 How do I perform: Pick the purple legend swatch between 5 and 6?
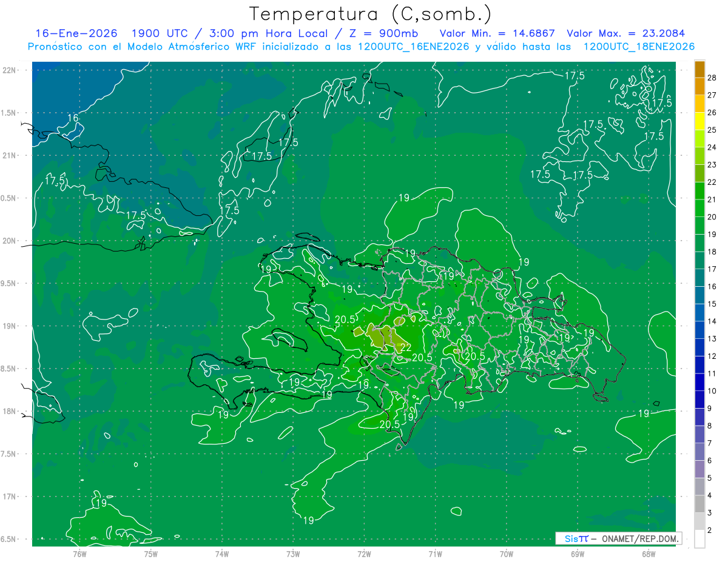pyautogui.click(x=699, y=469)
